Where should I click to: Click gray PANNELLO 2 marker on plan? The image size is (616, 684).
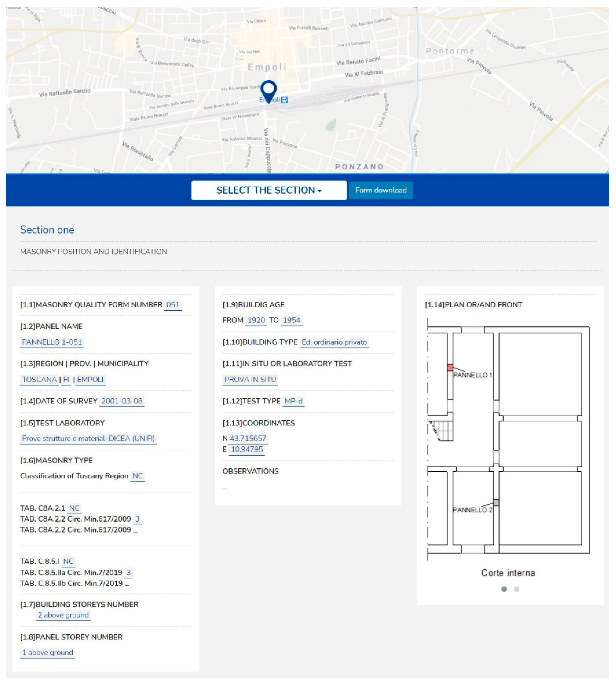coord(496,503)
